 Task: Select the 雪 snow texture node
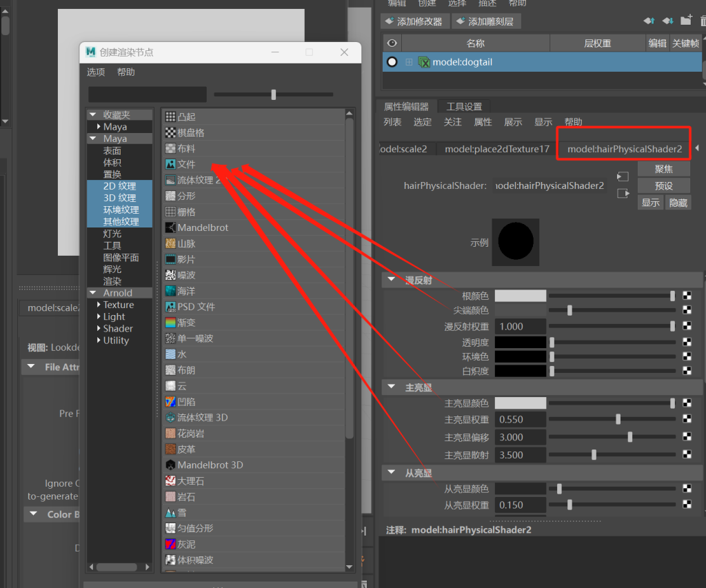pyautogui.click(x=254, y=513)
